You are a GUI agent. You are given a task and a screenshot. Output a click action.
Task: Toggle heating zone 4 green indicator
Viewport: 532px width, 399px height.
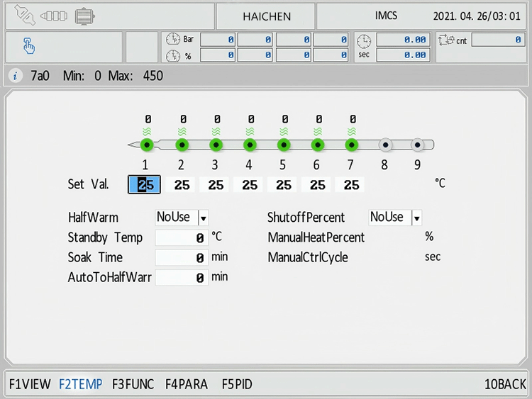(x=250, y=145)
